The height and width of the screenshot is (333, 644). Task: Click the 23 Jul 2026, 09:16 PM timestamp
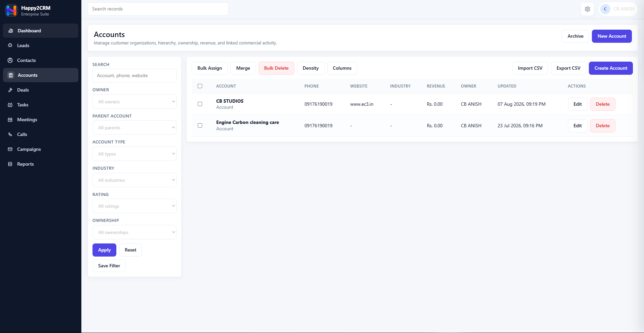click(520, 126)
